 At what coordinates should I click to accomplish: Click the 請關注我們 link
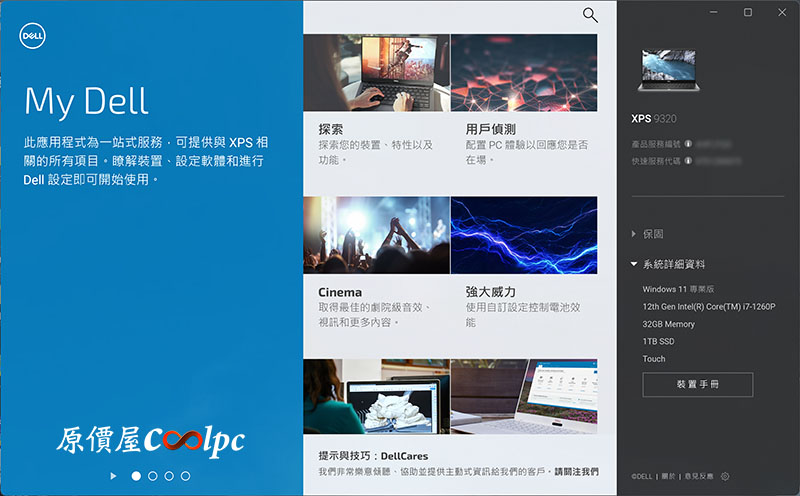coord(576,472)
